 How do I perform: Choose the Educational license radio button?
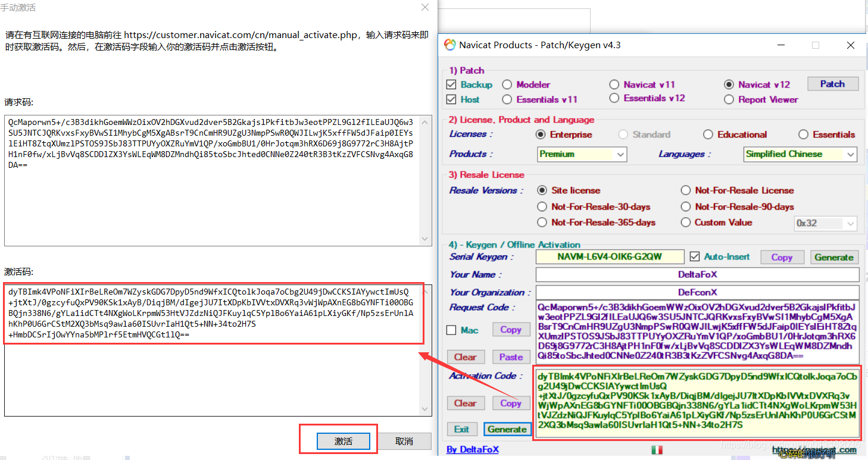tap(708, 134)
